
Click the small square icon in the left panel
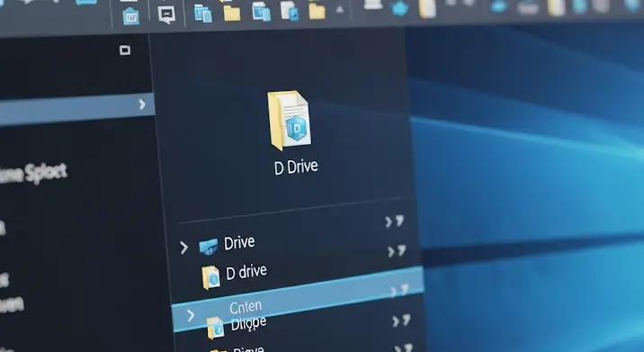pos(125,50)
